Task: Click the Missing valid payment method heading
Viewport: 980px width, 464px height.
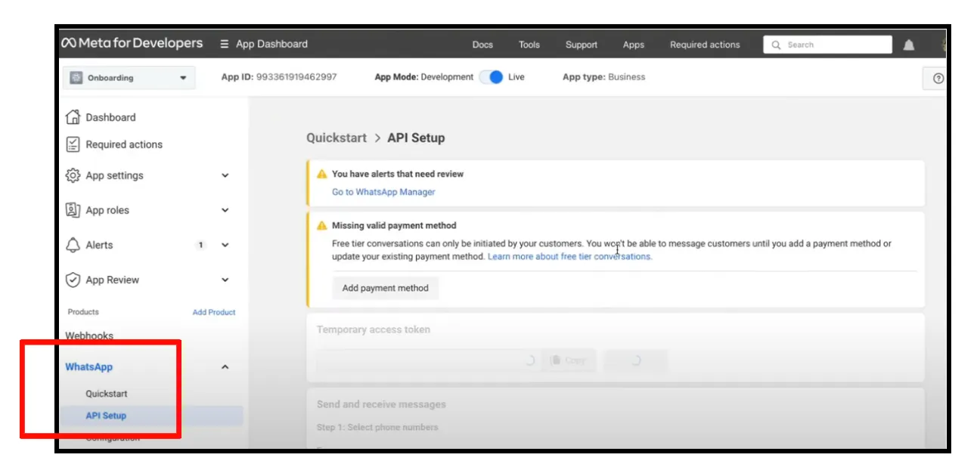Action: [394, 225]
